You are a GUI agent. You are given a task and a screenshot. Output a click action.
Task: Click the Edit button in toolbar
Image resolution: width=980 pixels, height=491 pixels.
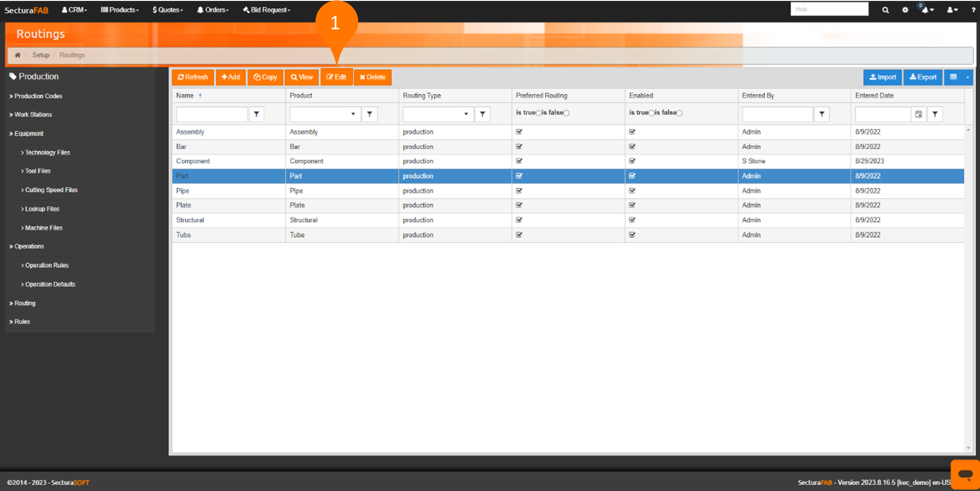click(336, 77)
